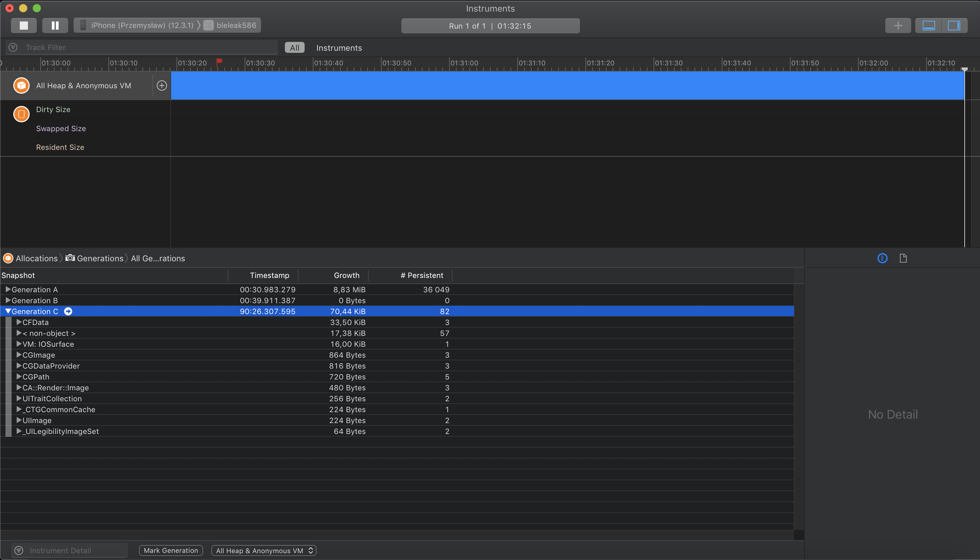Pause the trace recording
The height and width of the screenshot is (560, 980).
point(55,25)
